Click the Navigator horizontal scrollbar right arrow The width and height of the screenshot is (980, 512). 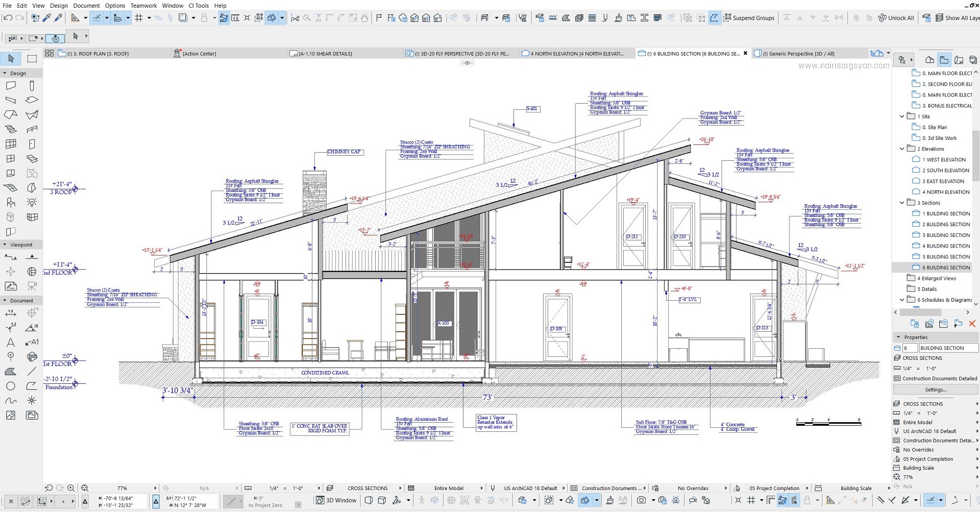click(x=968, y=312)
